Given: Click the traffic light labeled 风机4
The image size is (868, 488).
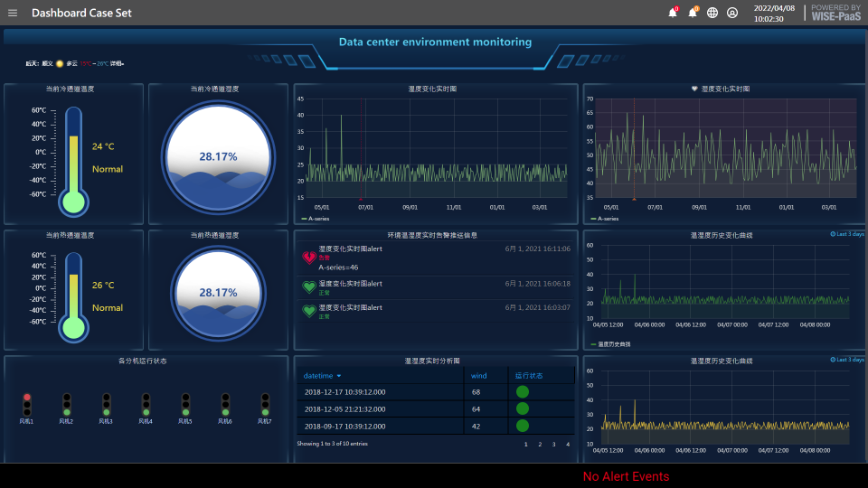Looking at the screenshot, I should tap(146, 404).
